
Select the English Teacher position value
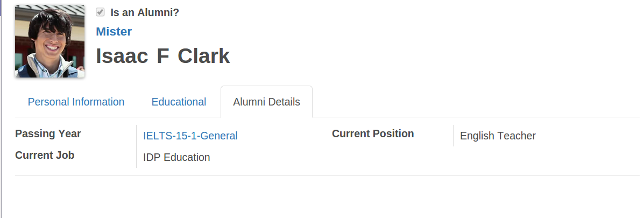point(498,136)
